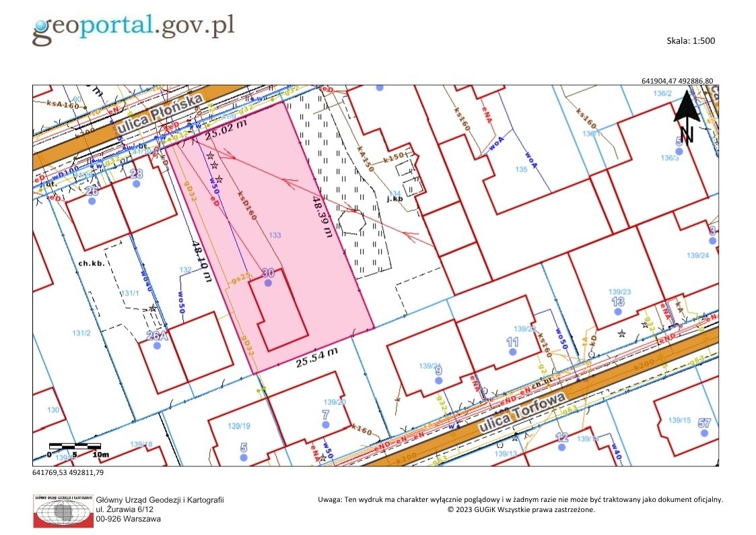The width and height of the screenshot is (756, 535).
Task: Select address point marker 26A
Action: [x=157, y=346]
